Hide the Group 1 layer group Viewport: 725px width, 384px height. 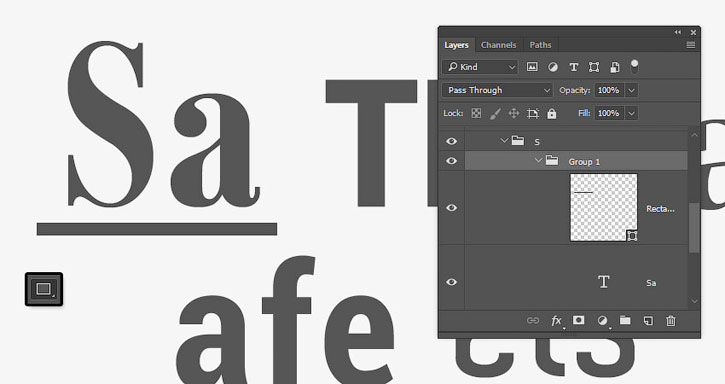[x=452, y=161]
